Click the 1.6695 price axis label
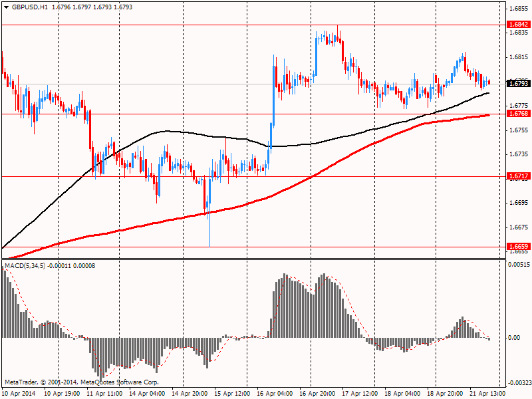This screenshot has height=399, width=532. click(x=519, y=203)
